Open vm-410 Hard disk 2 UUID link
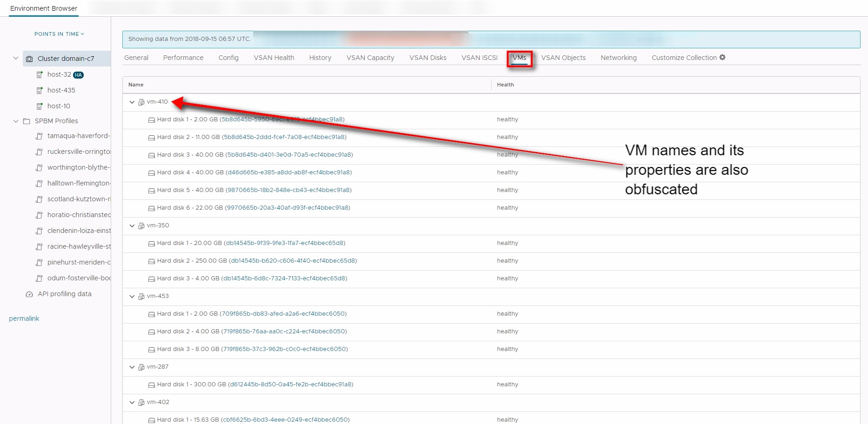The image size is (868, 424). 285,137
